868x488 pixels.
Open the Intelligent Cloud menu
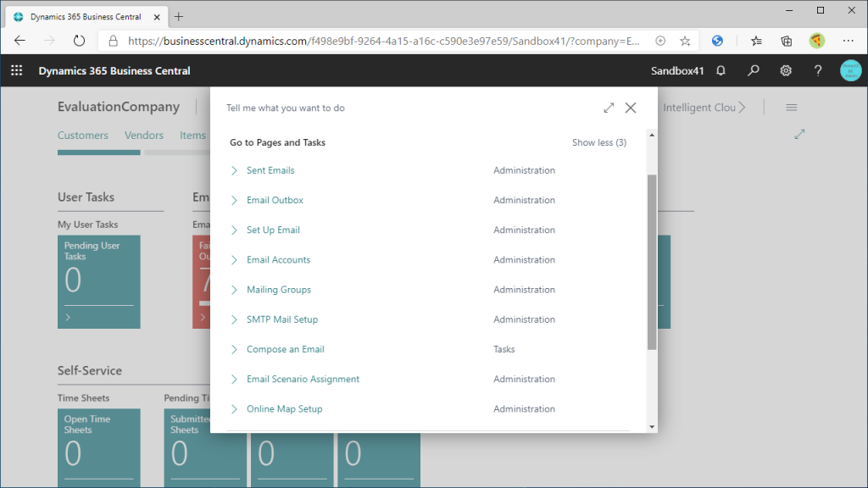[704, 108]
